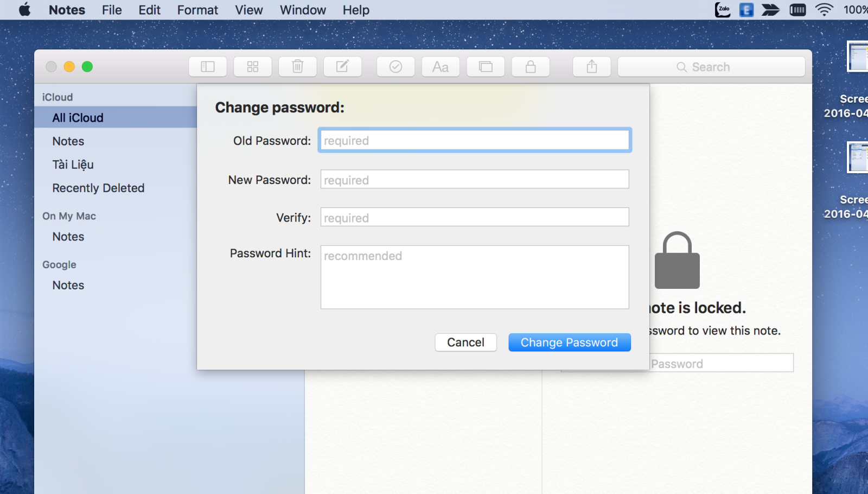Open the Format menu
The width and height of the screenshot is (868, 494).
pos(197,10)
